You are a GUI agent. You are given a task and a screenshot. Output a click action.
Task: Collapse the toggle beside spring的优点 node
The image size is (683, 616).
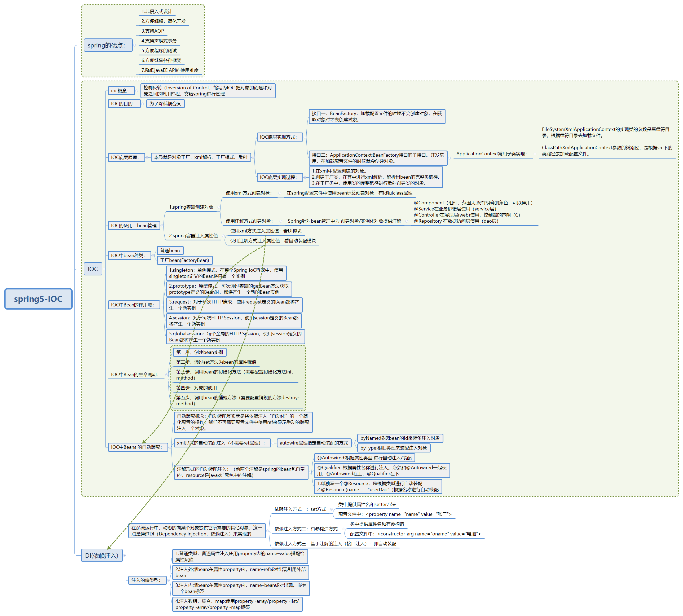click(134, 45)
